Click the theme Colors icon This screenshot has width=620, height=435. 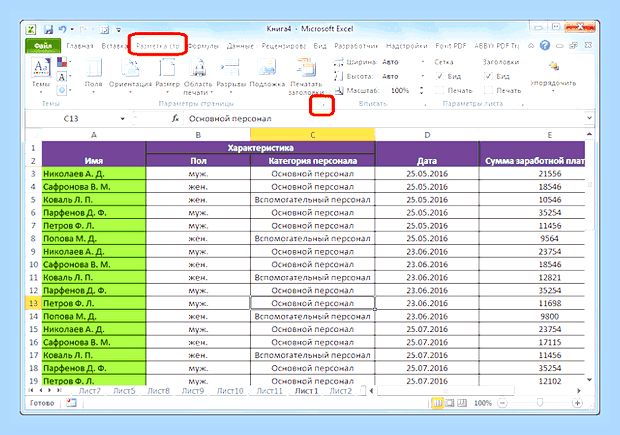tap(62, 62)
